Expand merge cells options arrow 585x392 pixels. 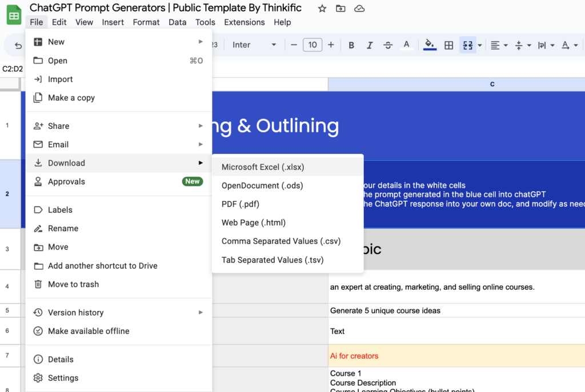(480, 45)
